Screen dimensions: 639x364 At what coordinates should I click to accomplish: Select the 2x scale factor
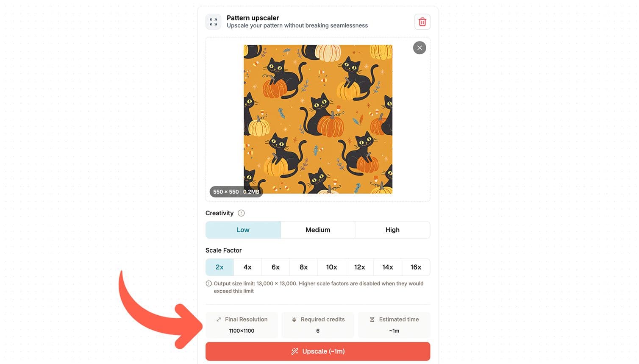click(x=219, y=267)
